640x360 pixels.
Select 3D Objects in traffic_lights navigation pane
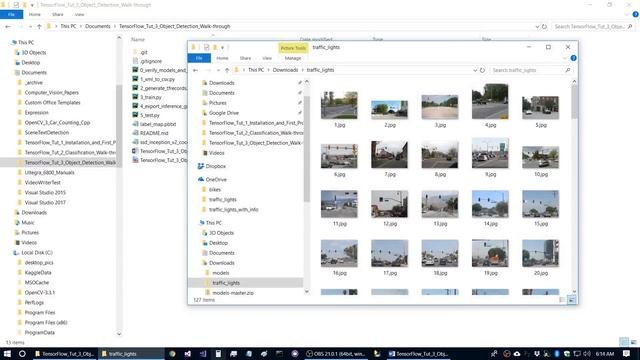(221, 233)
